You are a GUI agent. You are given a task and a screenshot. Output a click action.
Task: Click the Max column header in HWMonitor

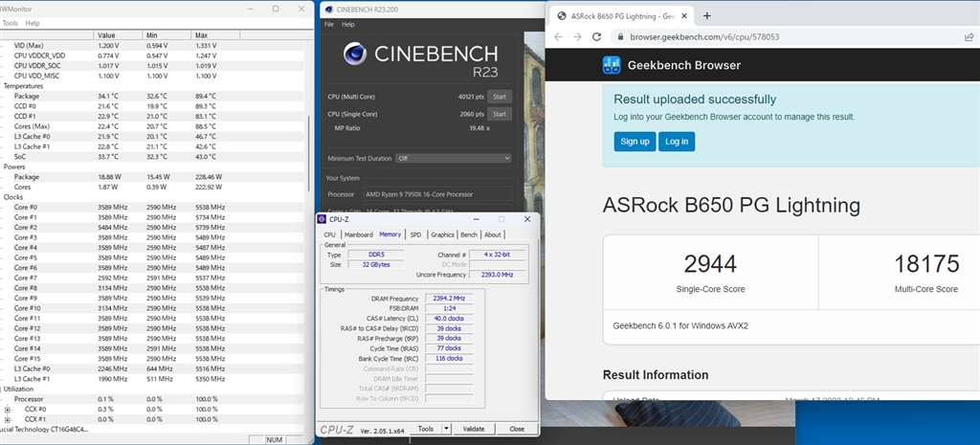point(215,35)
